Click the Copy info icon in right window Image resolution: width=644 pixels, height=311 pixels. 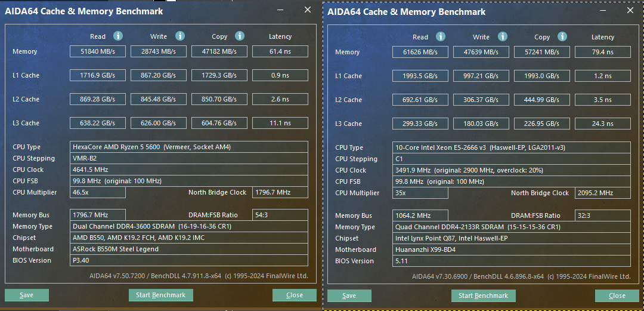pyautogui.click(x=562, y=36)
